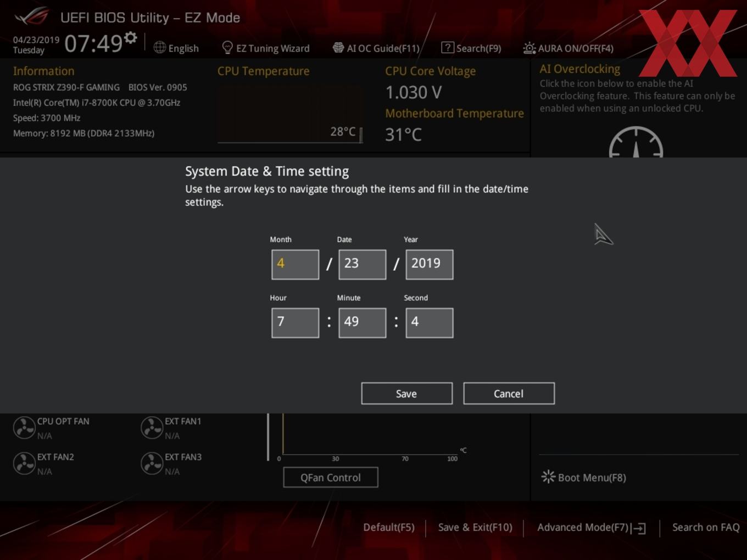Choose Save & Exit(F10)

tap(475, 527)
